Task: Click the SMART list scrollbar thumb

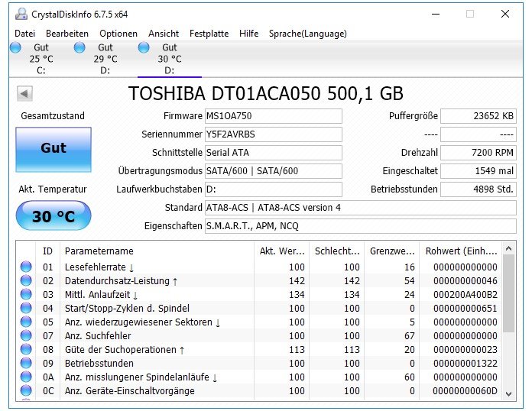Action: click(508, 293)
